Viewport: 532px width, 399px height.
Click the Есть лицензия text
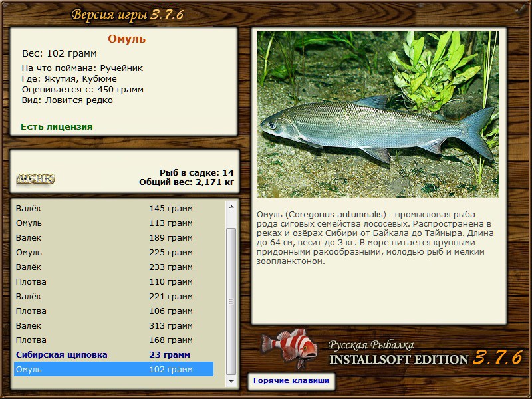[57, 126]
